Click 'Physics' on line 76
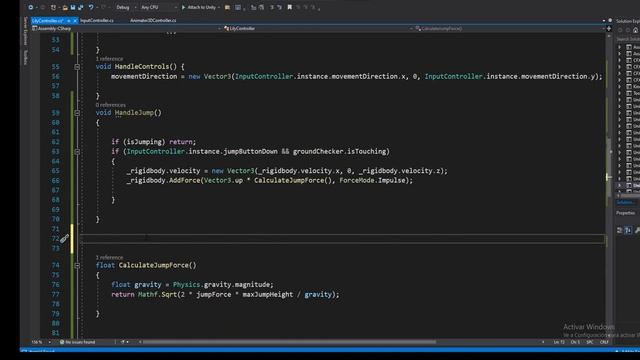This screenshot has height=360, width=640. [x=187, y=284]
